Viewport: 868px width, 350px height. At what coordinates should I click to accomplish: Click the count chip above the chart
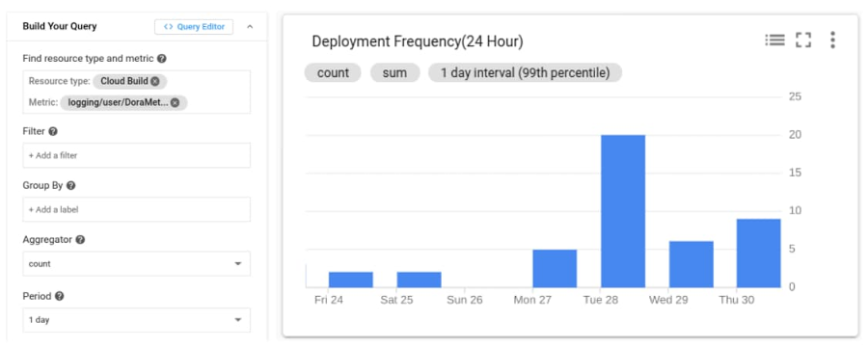click(333, 72)
